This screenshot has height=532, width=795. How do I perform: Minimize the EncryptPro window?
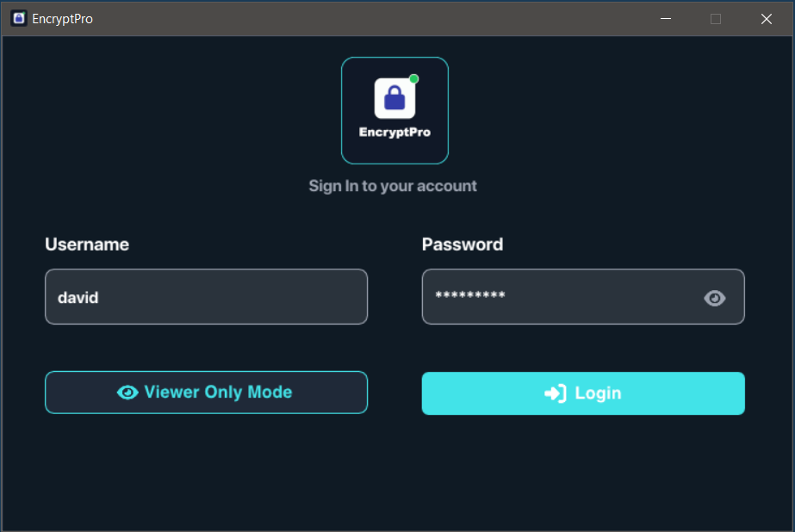click(666, 19)
